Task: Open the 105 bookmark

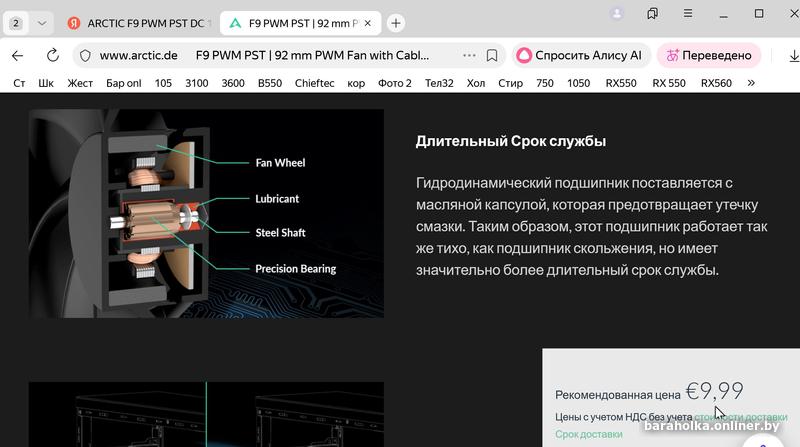Action: point(163,83)
